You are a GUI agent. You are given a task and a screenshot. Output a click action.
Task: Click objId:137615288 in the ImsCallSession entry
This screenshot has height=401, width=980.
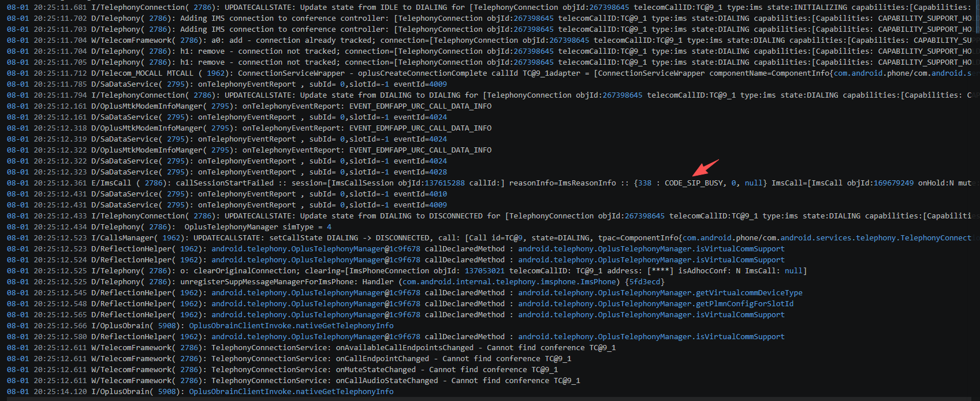coord(431,183)
